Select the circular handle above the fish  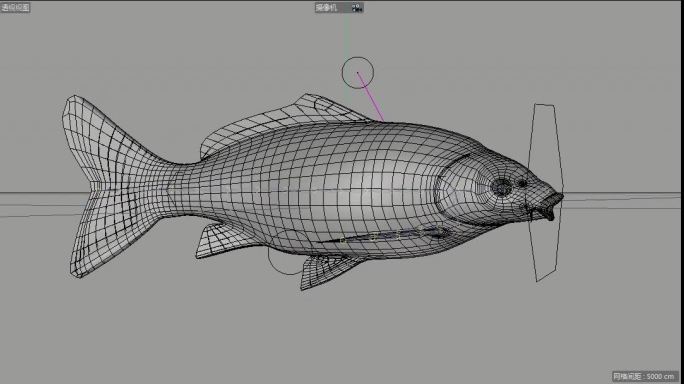click(358, 72)
